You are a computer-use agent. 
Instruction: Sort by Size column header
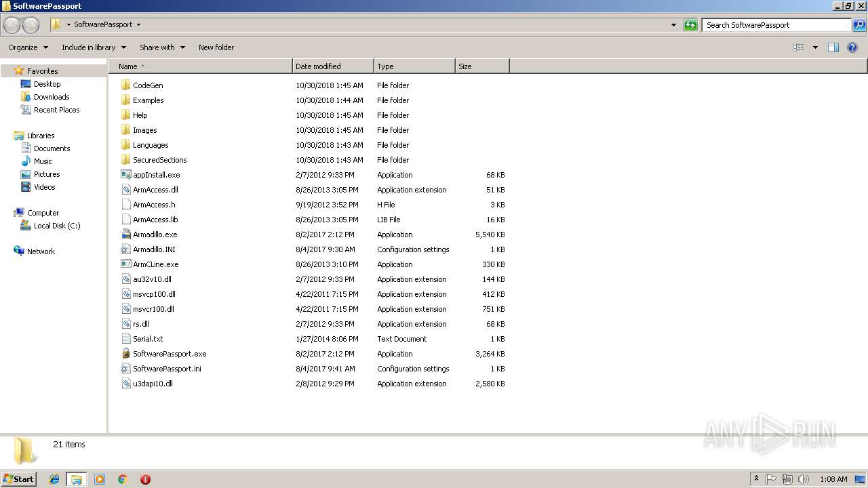(482, 66)
